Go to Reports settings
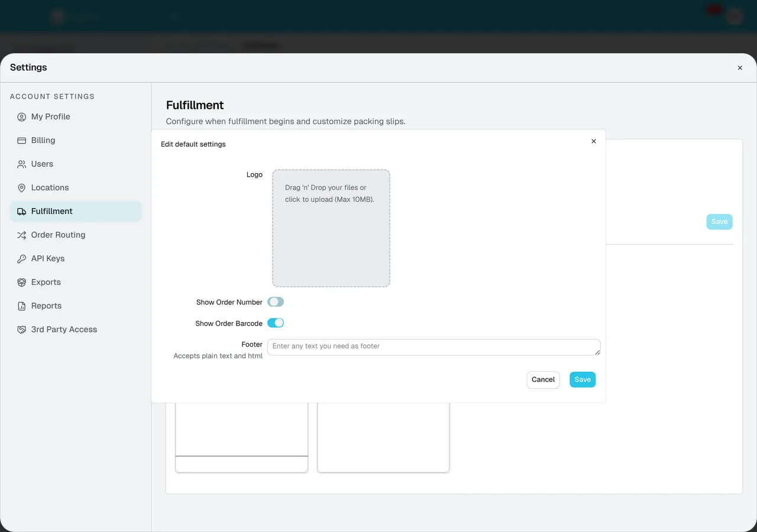The width and height of the screenshot is (757, 532). [x=76, y=306]
